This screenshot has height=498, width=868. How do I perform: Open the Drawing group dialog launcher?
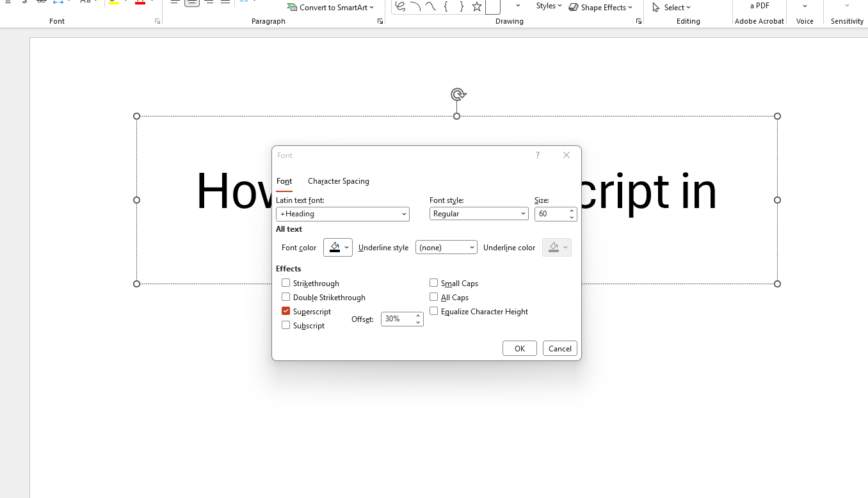(638, 22)
